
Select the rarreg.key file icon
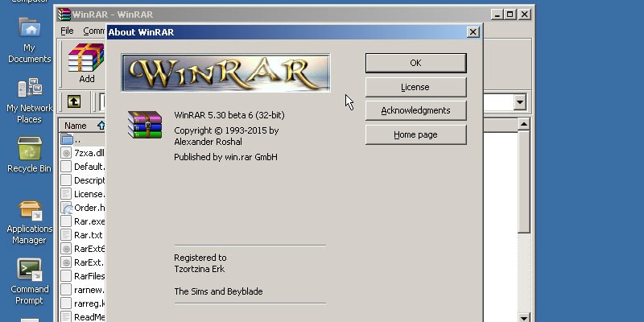(66, 303)
